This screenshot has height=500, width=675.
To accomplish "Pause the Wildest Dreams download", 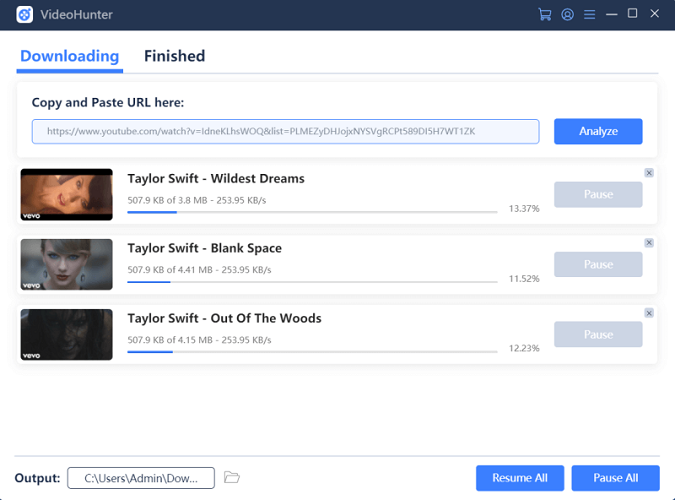I will 598,194.
